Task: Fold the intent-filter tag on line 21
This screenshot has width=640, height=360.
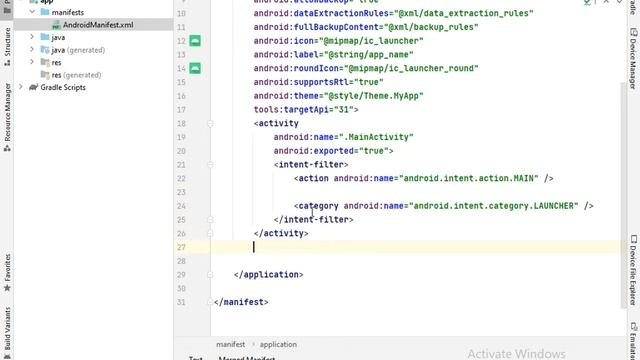Action: tap(210, 164)
